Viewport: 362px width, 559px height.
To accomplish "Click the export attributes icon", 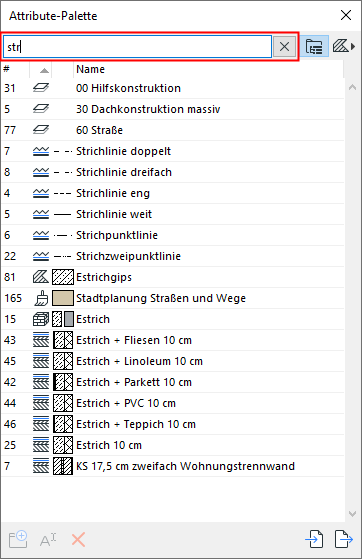I will pos(344,539).
